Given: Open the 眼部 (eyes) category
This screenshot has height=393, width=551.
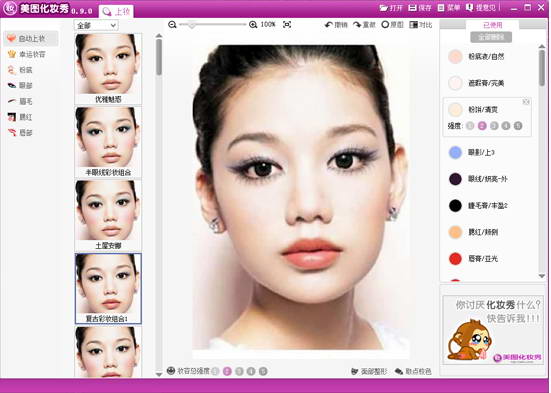Looking at the screenshot, I should (20, 85).
